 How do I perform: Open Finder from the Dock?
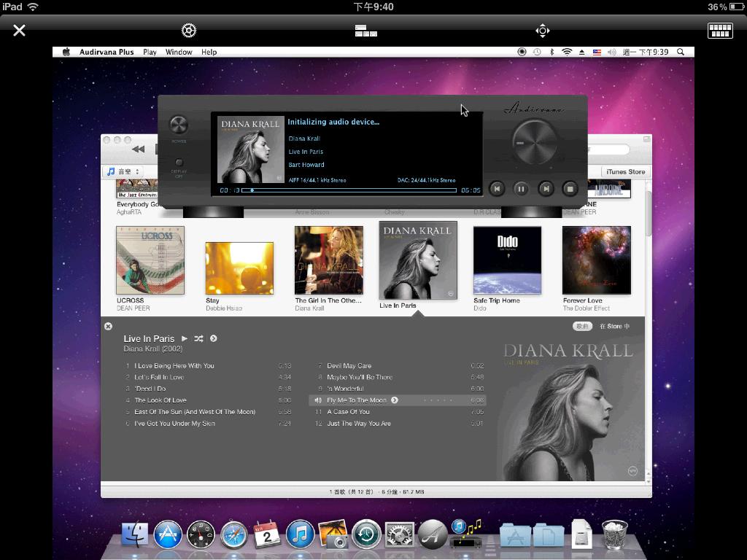[x=135, y=535]
